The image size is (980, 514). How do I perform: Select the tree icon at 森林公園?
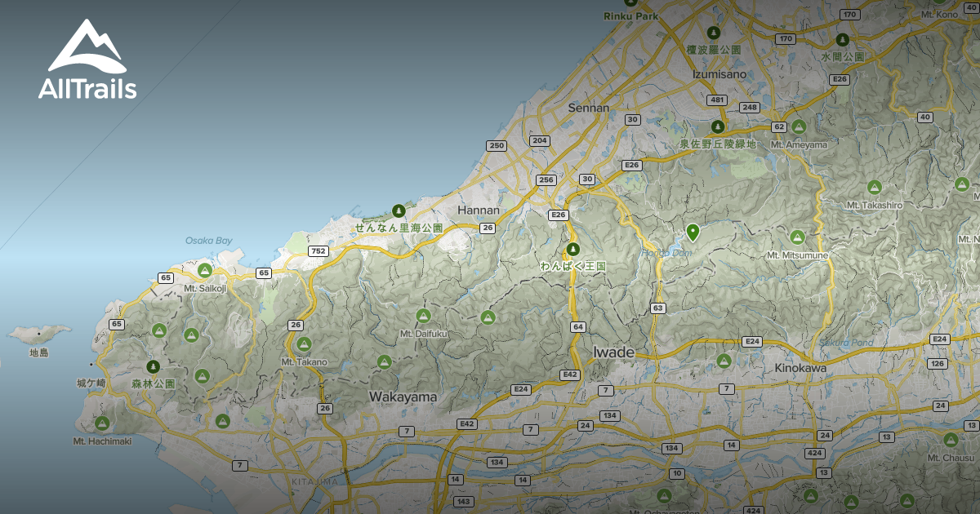[x=152, y=366]
